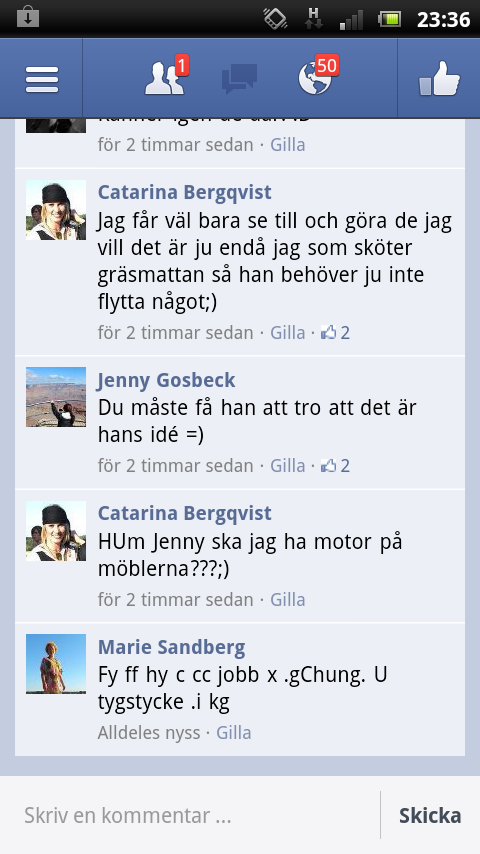Like Marie Sandberg's comment via Gilla

coord(234,733)
